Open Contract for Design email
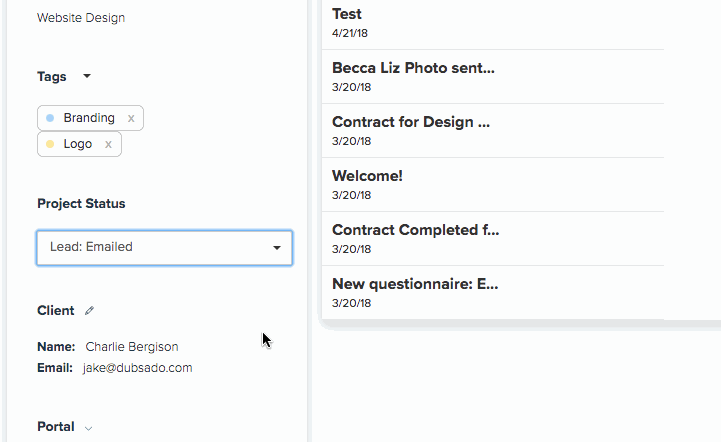The height and width of the screenshot is (442, 721). click(493, 131)
